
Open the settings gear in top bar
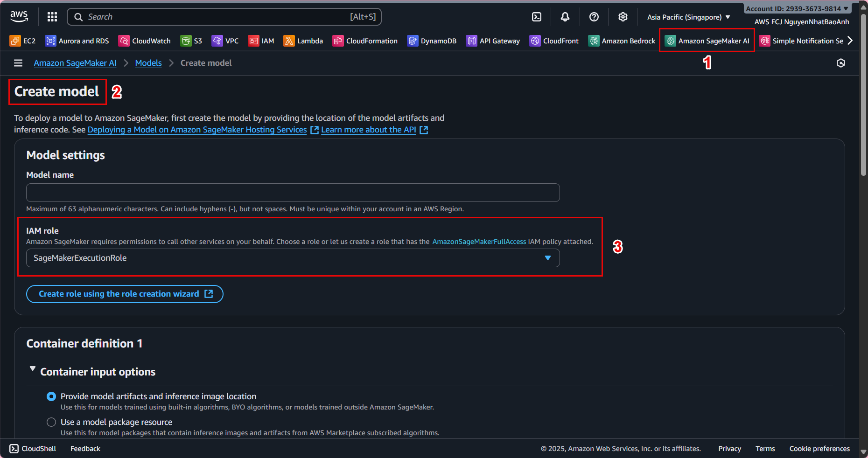(623, 17)
